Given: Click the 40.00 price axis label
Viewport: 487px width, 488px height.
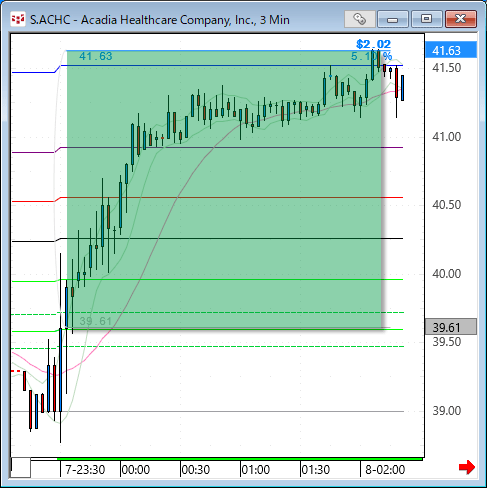Looking at the screenshot, I should click(447, 274).
